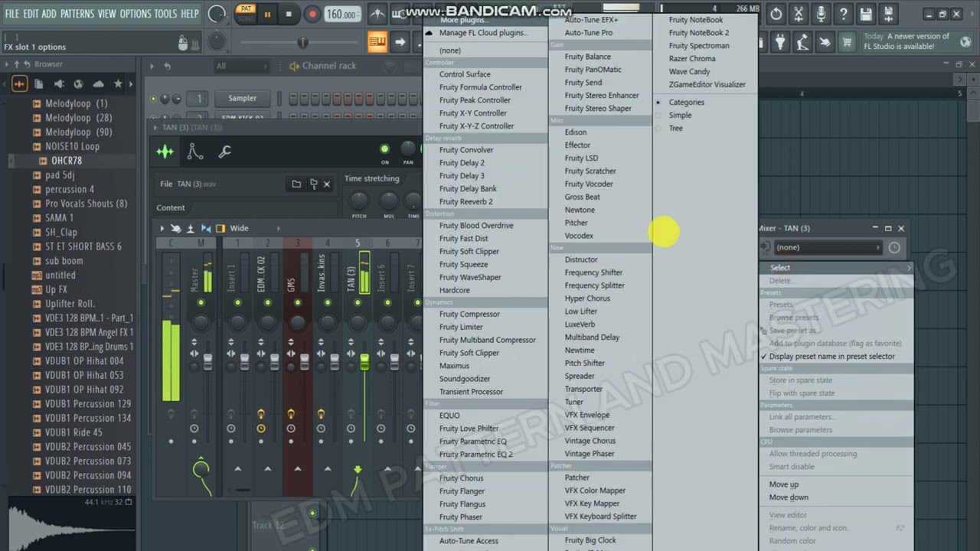Toggle Display preset name in preset selector

point(831,356)
